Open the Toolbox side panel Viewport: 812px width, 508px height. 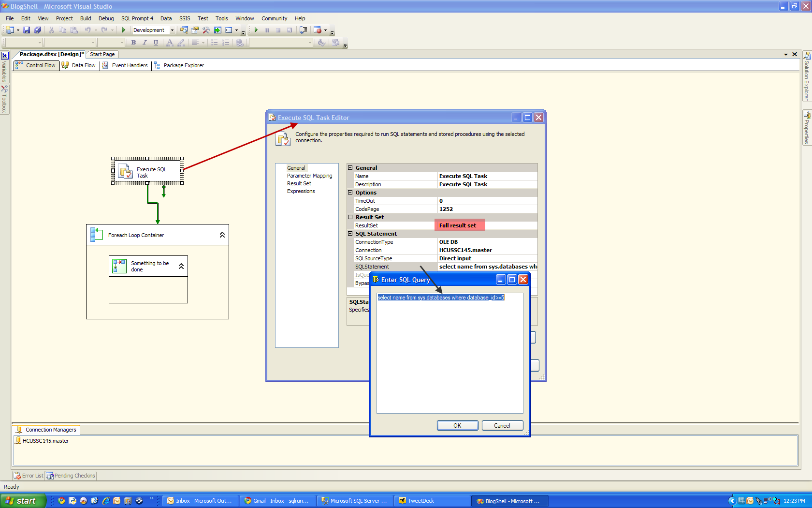4,99
